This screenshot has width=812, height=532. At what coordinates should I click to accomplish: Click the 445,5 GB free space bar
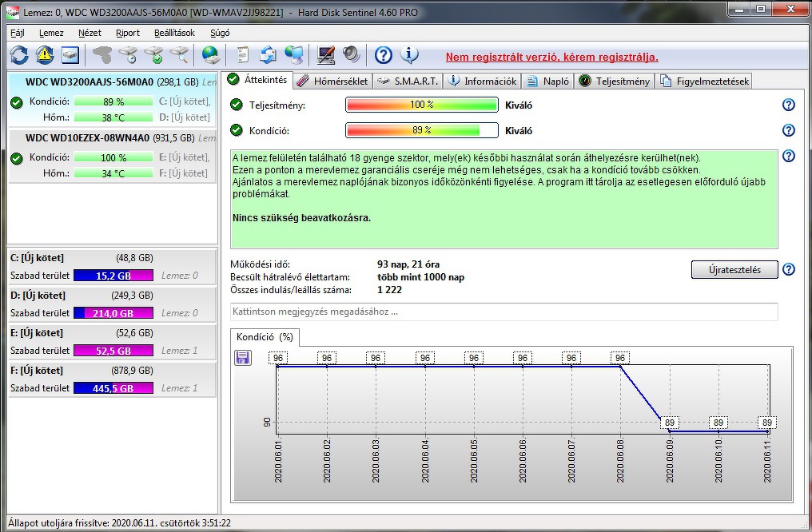pos(113,388)
